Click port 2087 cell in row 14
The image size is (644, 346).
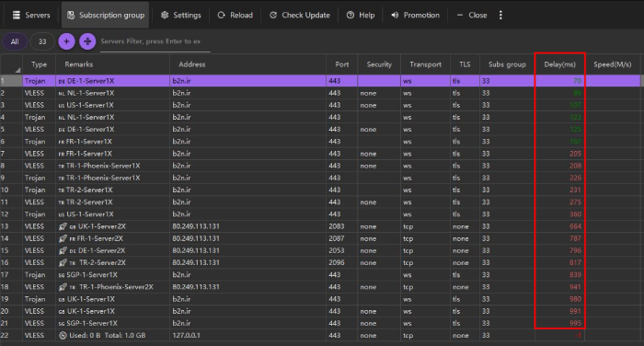[x=341, y=238]
